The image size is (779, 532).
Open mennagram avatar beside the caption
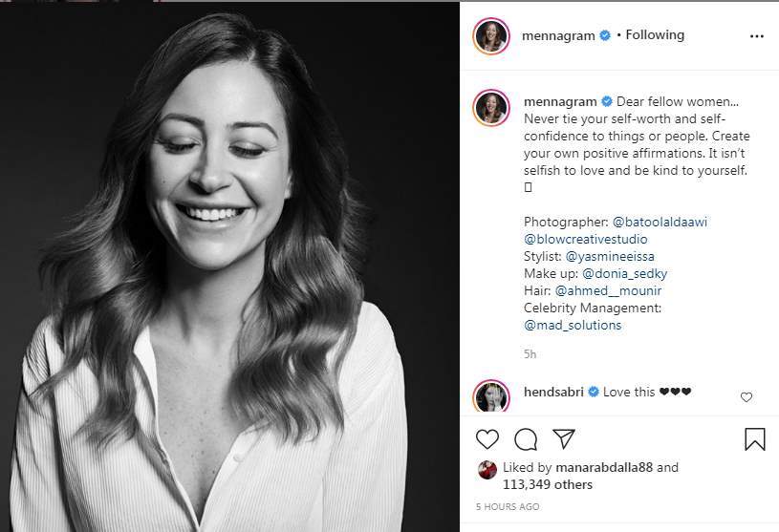pos(491,108)
